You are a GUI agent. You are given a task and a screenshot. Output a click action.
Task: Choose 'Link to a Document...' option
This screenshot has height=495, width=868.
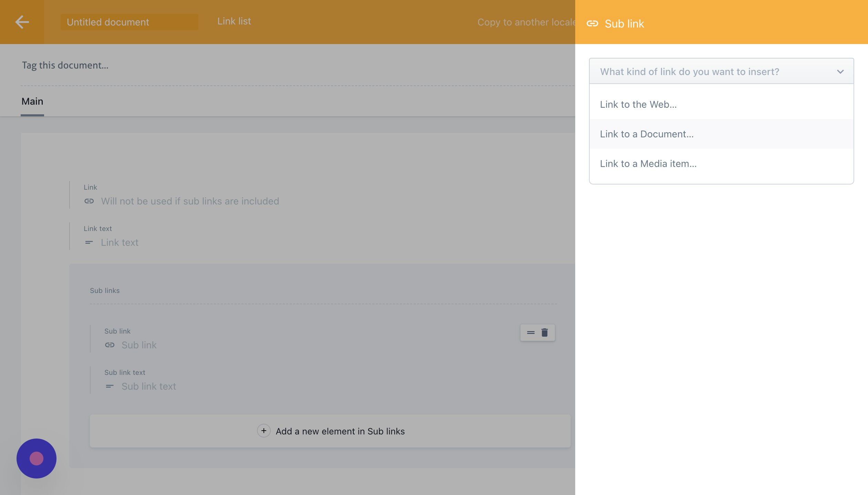[x=647, y=134]
